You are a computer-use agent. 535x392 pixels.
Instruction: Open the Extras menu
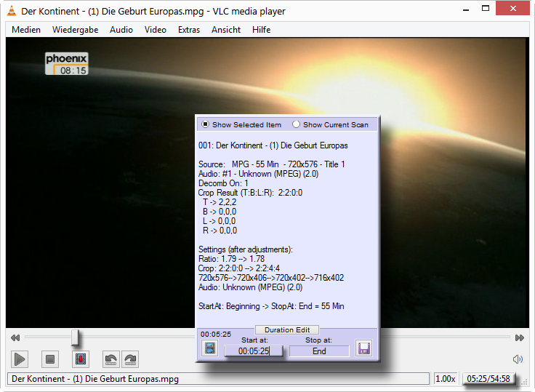coord(189,30)
